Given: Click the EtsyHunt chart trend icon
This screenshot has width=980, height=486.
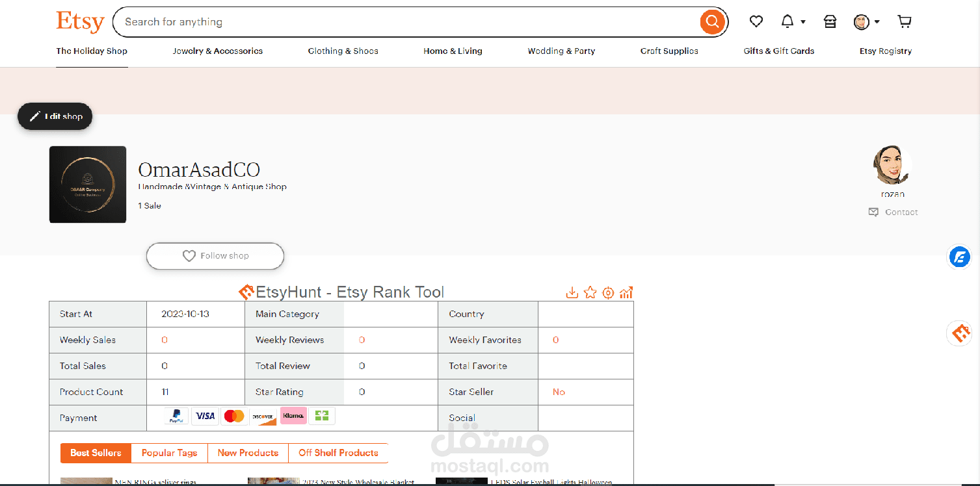Looking at the screenshot, I should click(626, 292).
